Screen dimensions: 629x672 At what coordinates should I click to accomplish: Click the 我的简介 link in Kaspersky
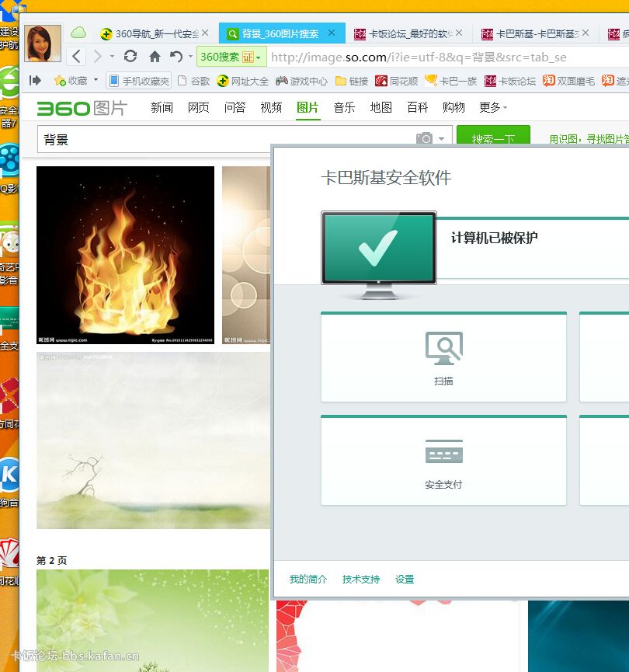tap(308, 579)
